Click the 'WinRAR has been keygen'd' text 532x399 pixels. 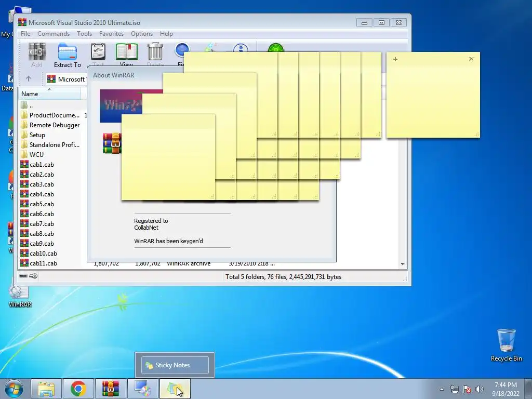pyautogui.click(x=168, y=241)
